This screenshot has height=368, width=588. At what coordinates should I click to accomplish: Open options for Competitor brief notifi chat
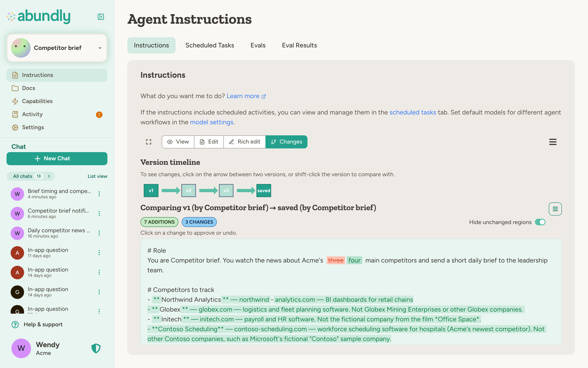tap(99, 213)
